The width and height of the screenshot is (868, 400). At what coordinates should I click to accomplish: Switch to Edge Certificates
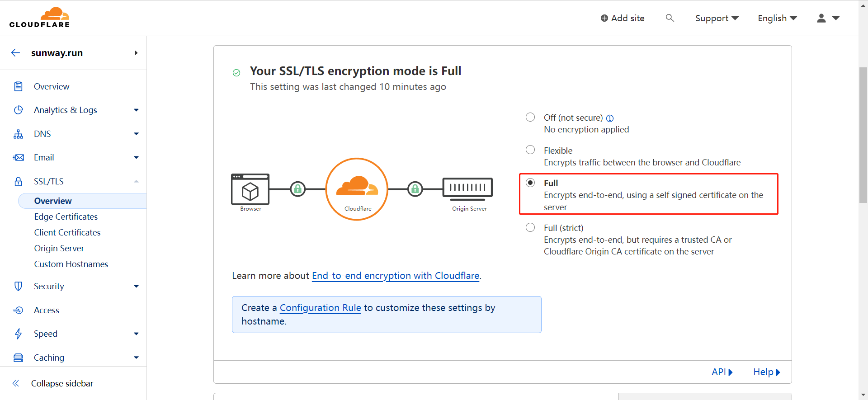point(66,216)
